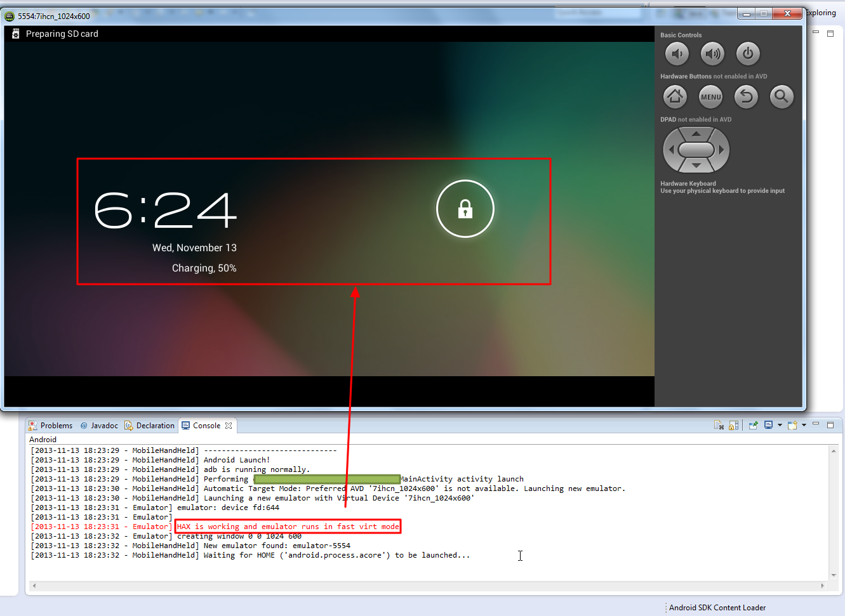845x616 pixels.
Task: Click the 'adb is running normally.' console line
Action: (256, 469)
